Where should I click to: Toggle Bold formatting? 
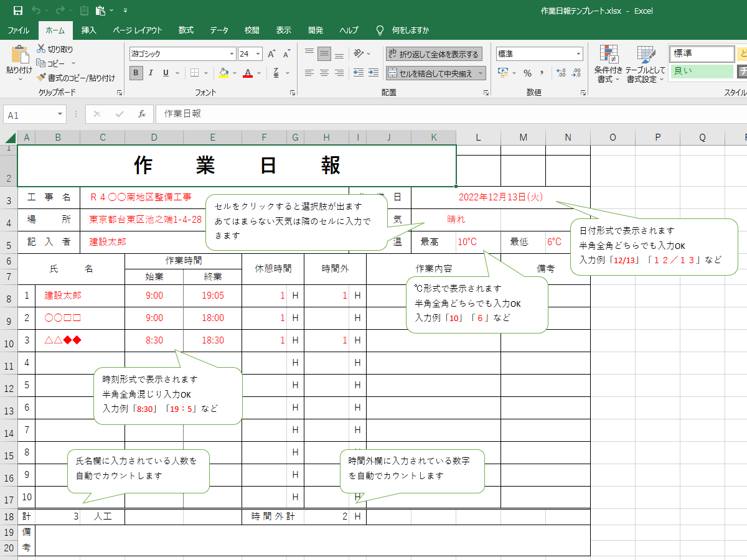click(136, 73)
